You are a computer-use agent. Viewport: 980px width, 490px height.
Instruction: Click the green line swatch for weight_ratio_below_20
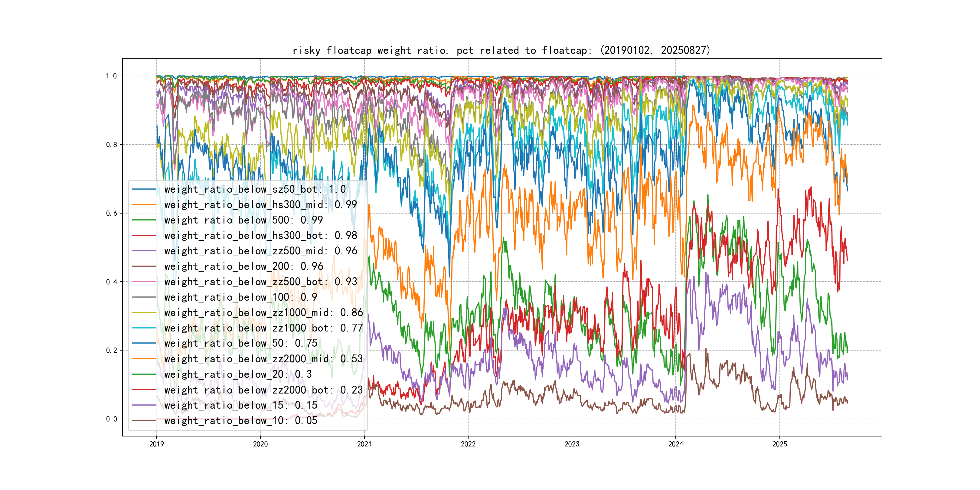click(144, 374)
